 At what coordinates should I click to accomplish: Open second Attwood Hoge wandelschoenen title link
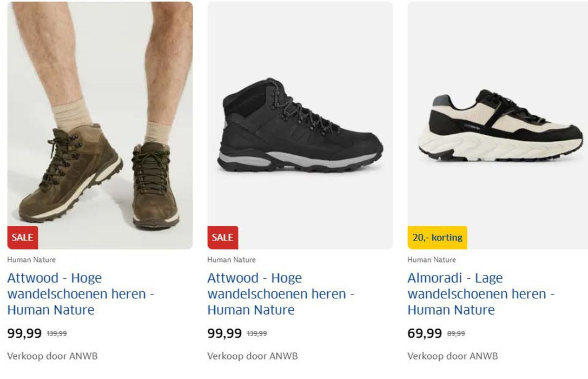281,294
